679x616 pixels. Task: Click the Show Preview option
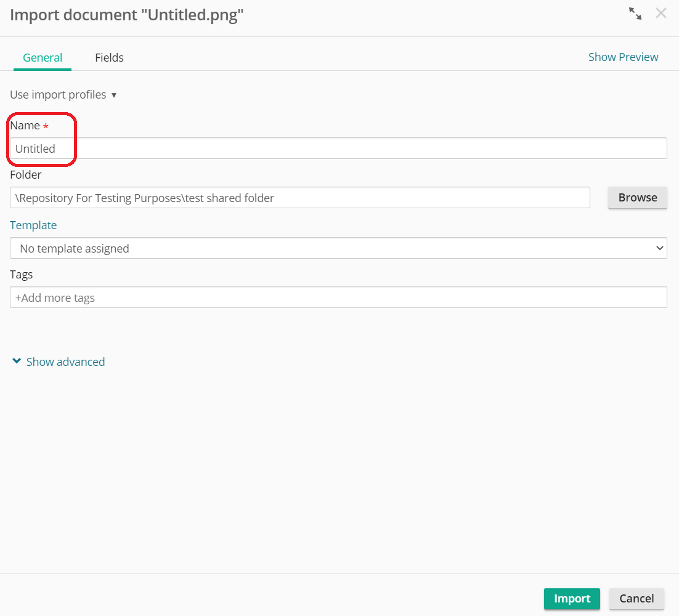623,57
